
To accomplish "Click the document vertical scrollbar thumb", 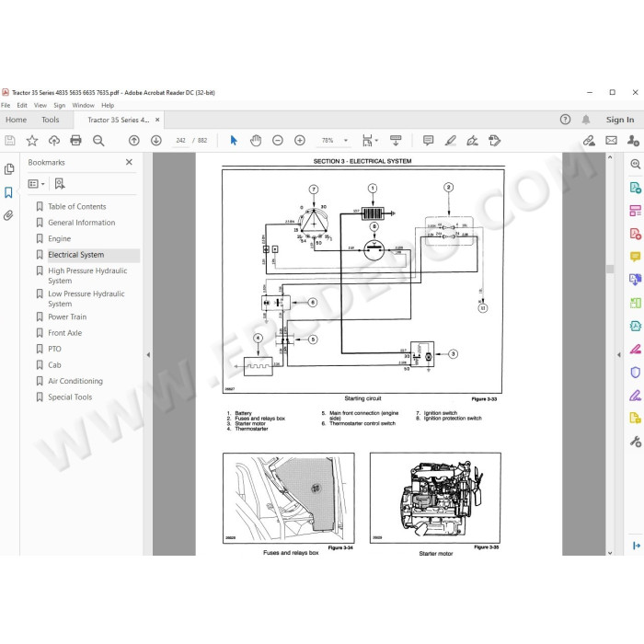I will pyautogui.click(x=610, y=269).
